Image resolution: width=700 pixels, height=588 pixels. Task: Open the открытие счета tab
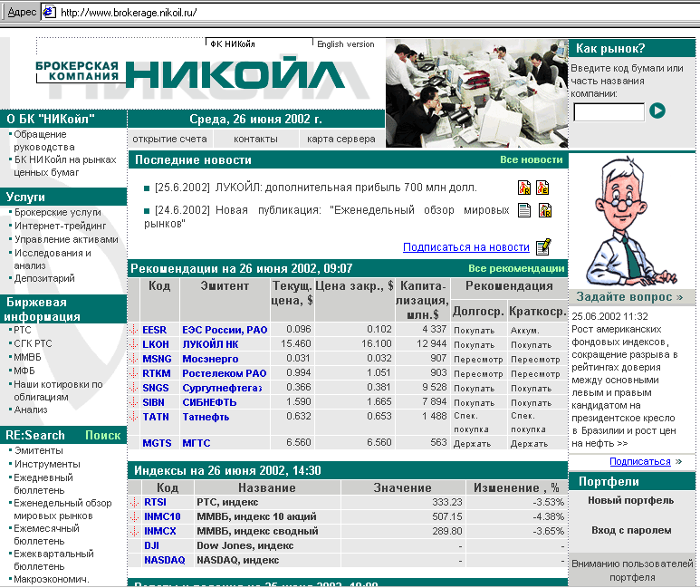(169, 139)
